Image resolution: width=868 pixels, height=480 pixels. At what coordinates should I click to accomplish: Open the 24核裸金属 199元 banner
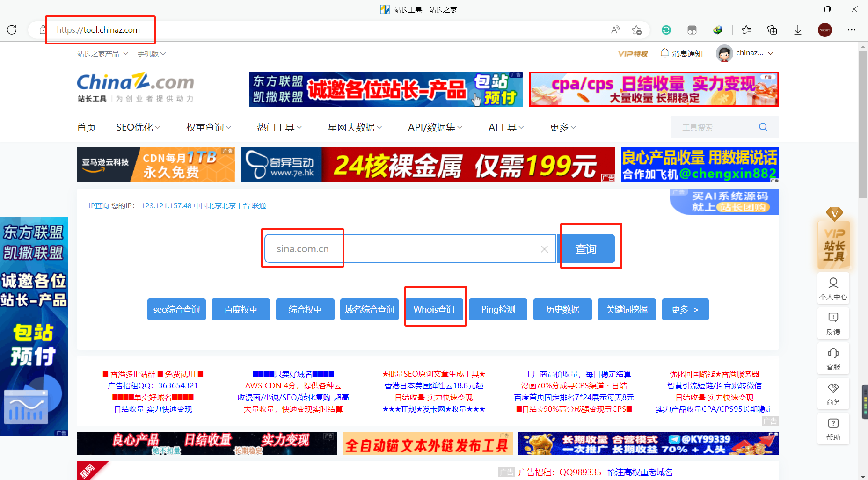pyautogui.click(x=428, y=165)
